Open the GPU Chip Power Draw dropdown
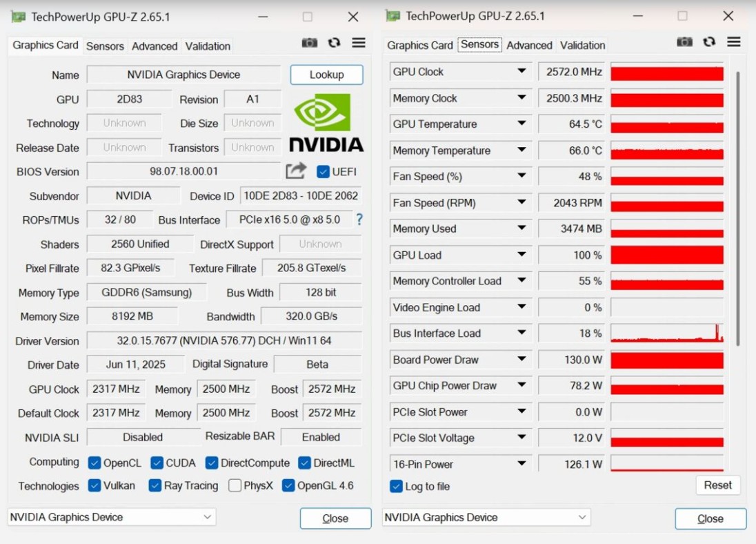 tap(521, 385)
